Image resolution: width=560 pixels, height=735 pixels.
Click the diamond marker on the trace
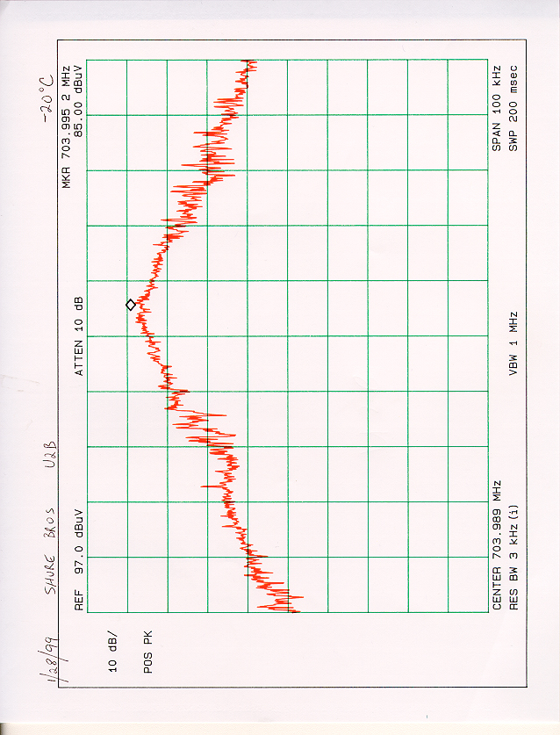pos(131,305)
